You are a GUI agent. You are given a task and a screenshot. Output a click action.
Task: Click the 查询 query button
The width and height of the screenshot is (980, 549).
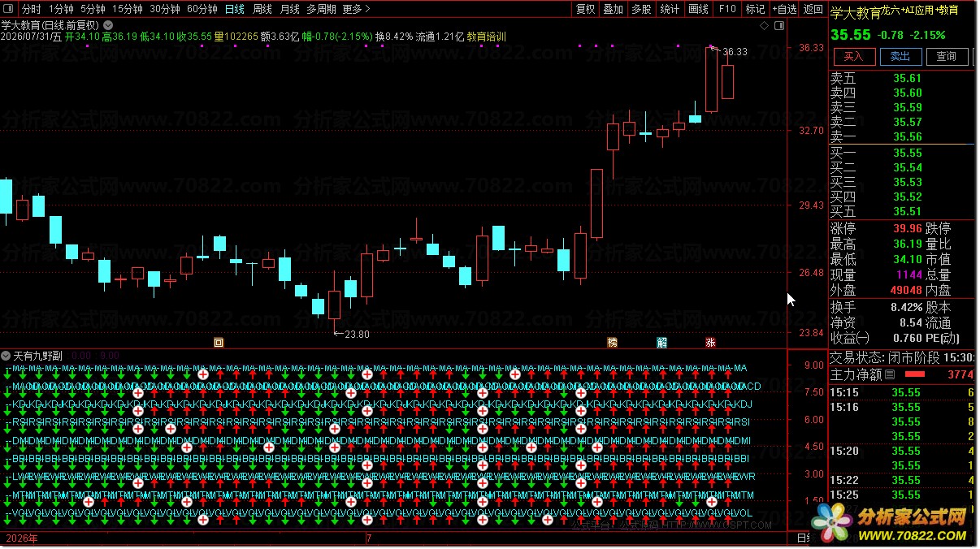click(947, 56)
